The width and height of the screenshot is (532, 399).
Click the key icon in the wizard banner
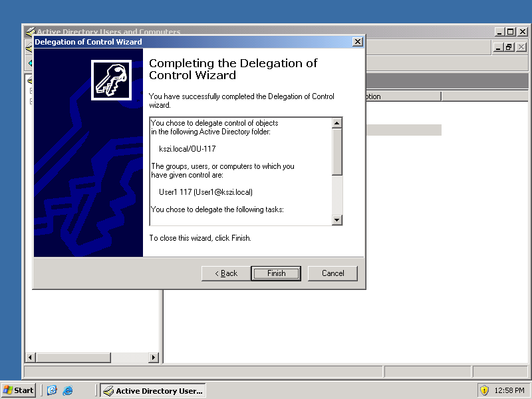111,80
